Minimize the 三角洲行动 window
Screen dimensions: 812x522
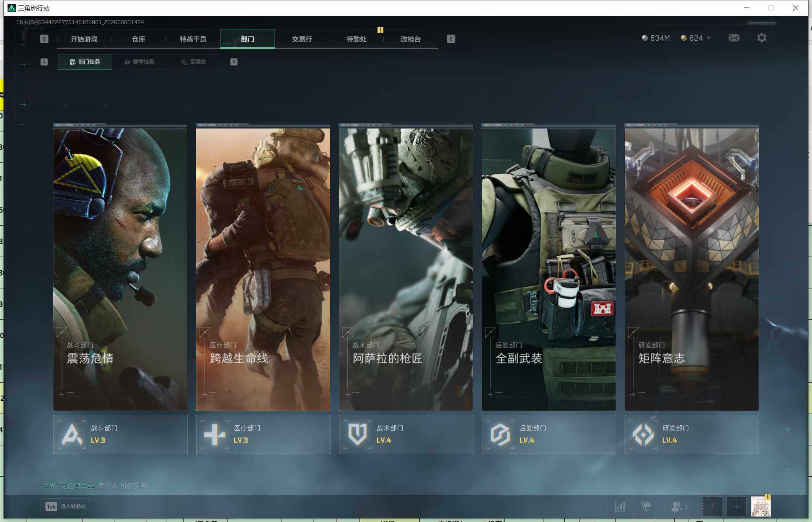(x=747, y=8)
